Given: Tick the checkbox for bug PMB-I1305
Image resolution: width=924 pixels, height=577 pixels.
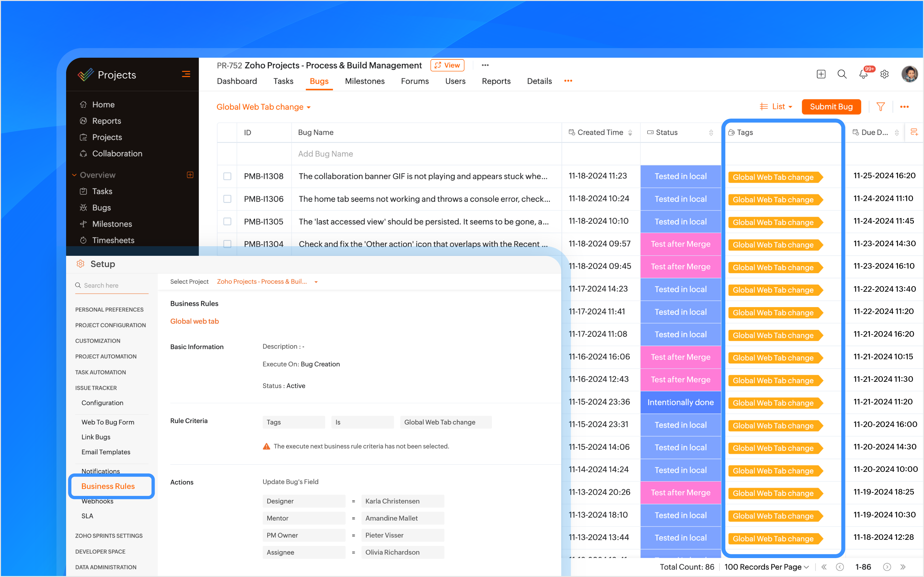Looking at the screenshot, I should point(227,221).
